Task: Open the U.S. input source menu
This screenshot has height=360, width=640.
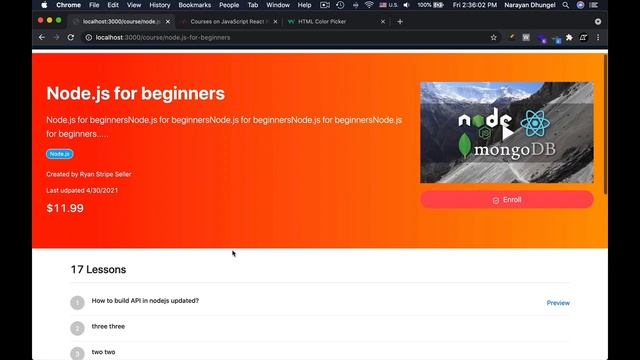Action: [388, 5]
